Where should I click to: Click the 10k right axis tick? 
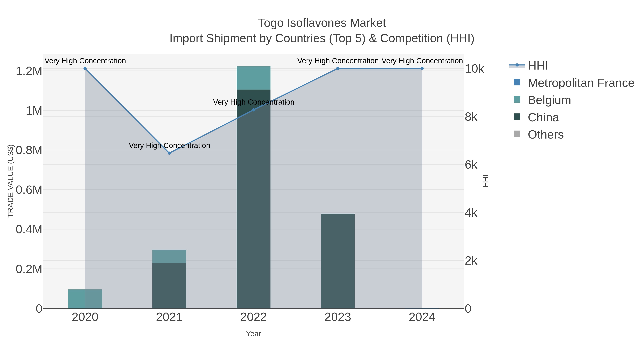[474, 69]
